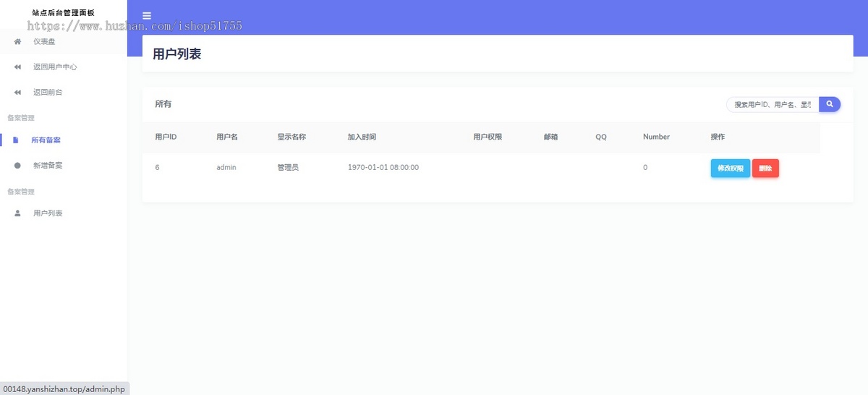Click the user icon beside 用户列表
Viewport: 868px width, 395px height.
[17, 213]
